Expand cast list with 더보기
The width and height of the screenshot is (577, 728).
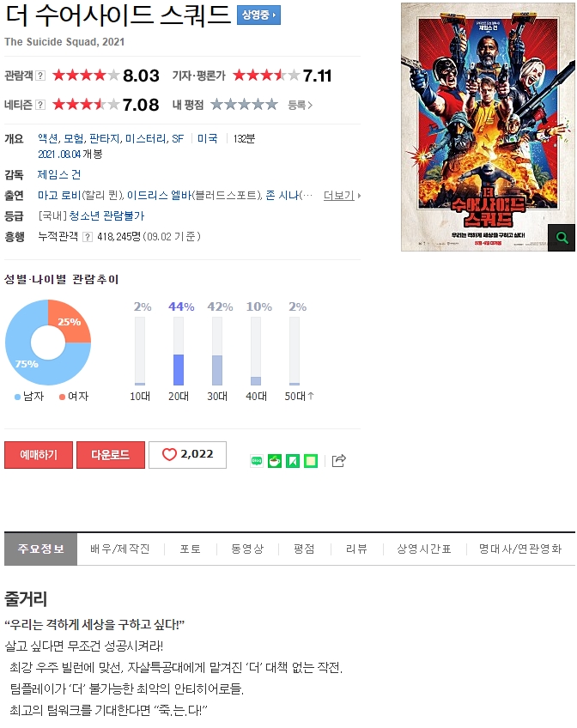[342, 196]
